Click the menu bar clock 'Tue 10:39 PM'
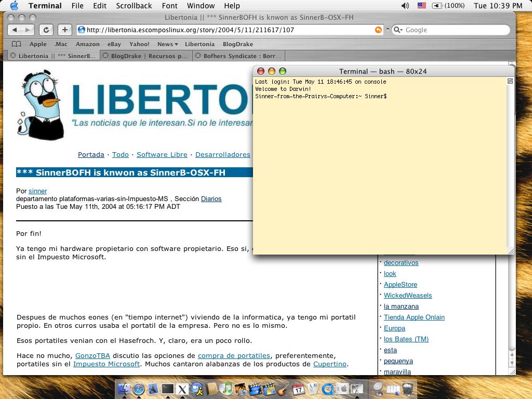532x399 pixels. coord(498,6)
